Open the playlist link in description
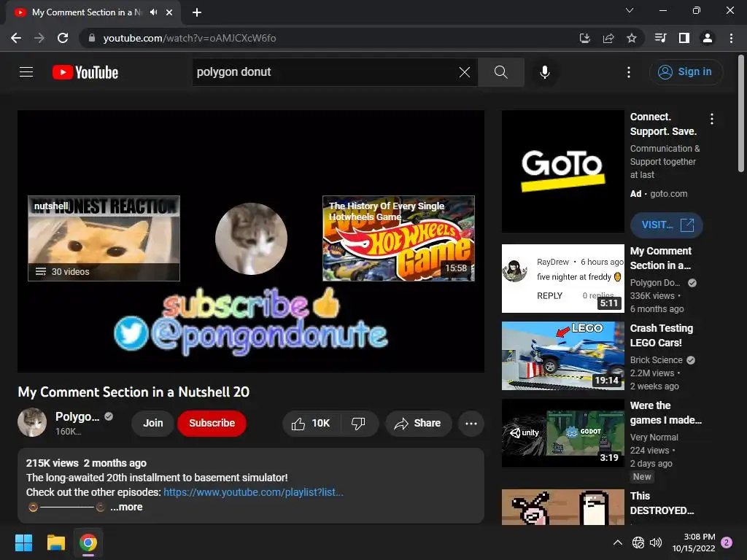The height and width of the screenshot is (560, 747). [253, 492]
